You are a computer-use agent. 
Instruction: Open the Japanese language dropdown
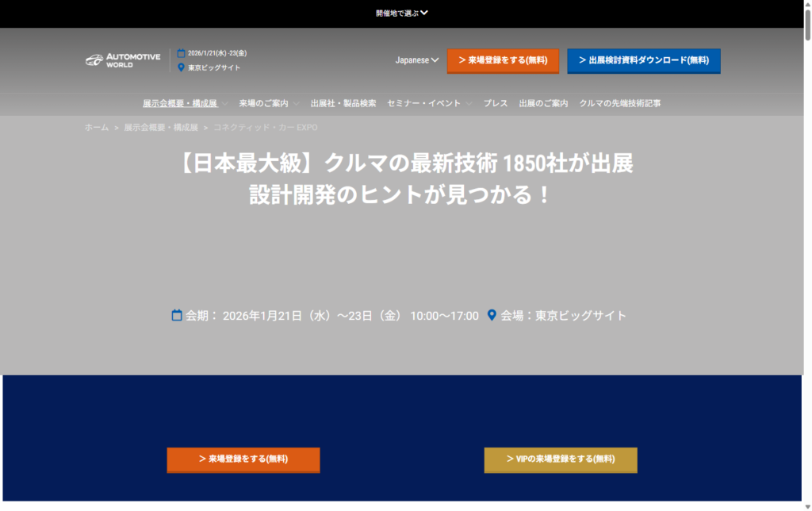[x=416, y=60]
